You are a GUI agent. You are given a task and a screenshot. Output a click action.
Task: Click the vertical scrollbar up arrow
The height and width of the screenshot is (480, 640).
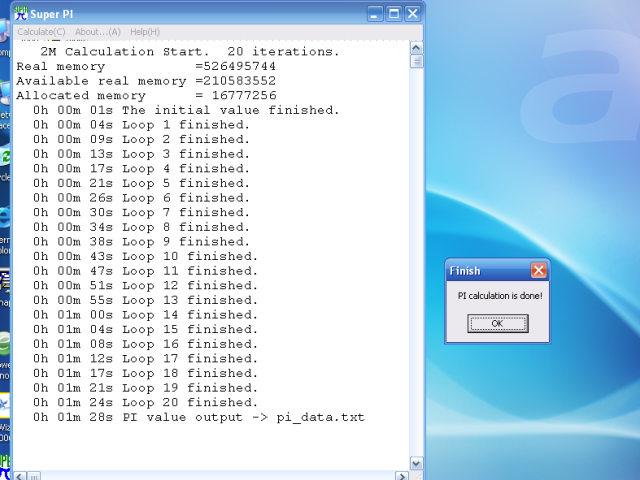tap(416, 47)
